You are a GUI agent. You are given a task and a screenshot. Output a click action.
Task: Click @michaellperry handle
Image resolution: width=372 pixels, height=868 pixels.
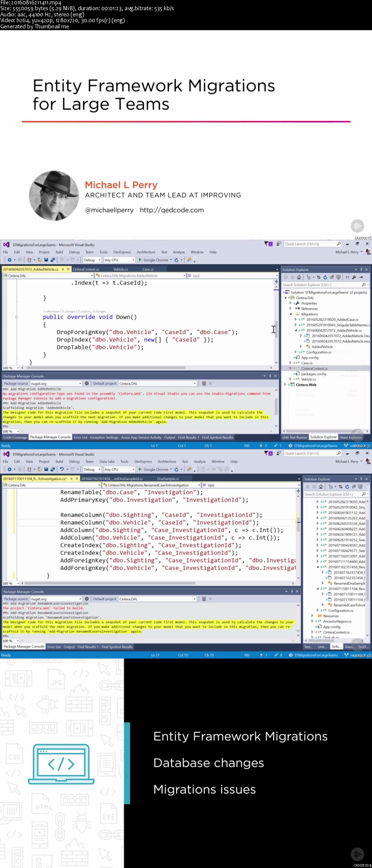[x=109, y=210]
